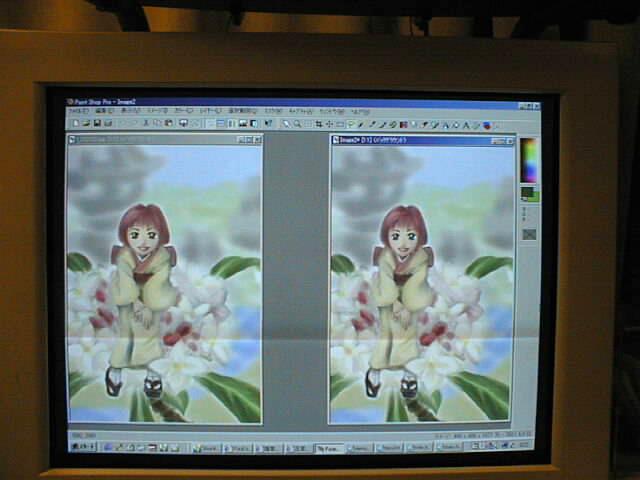The height and width of the screenshot is (480, 640).
Task: Click the right illustration canvas
Action: point(422,284)
